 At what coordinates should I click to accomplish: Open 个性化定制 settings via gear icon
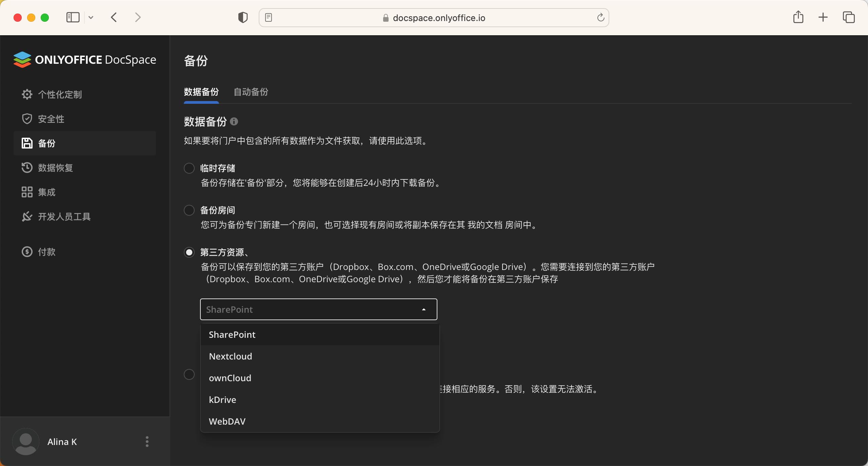tap(27, 94)
